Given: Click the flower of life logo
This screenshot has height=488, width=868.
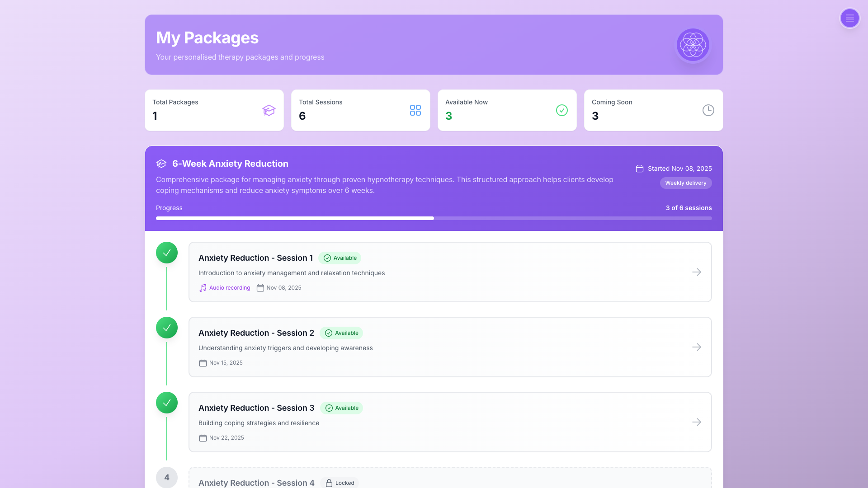Looking at the screenshot, I should point(693,45).
